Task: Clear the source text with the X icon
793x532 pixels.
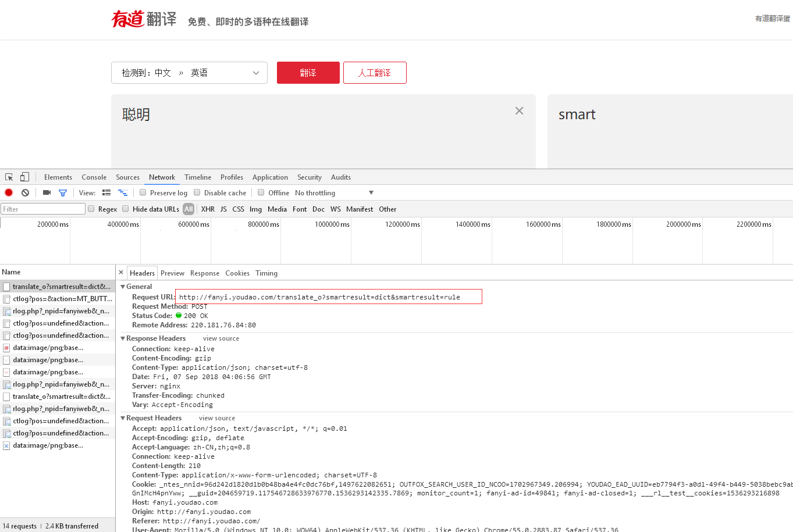Action: (520, 111)
